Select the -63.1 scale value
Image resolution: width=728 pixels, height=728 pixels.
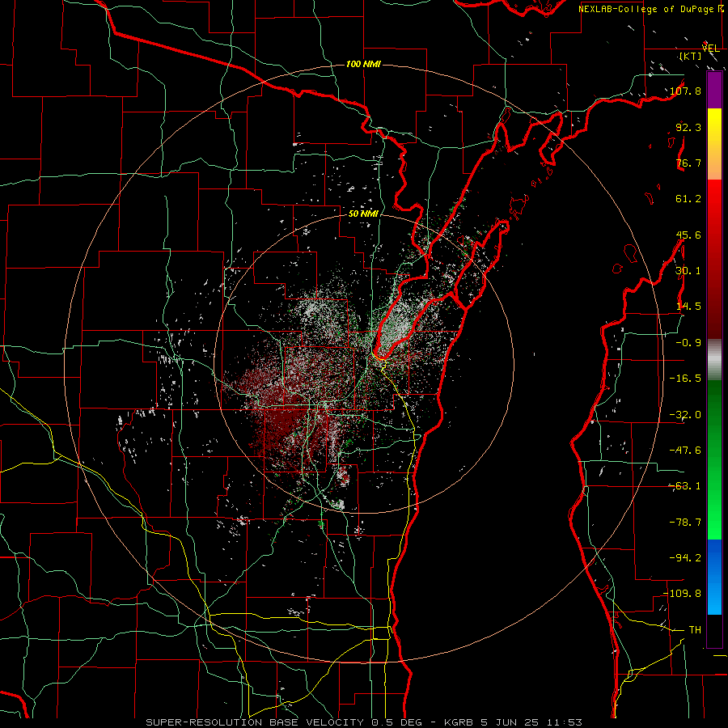coord(685,486)
